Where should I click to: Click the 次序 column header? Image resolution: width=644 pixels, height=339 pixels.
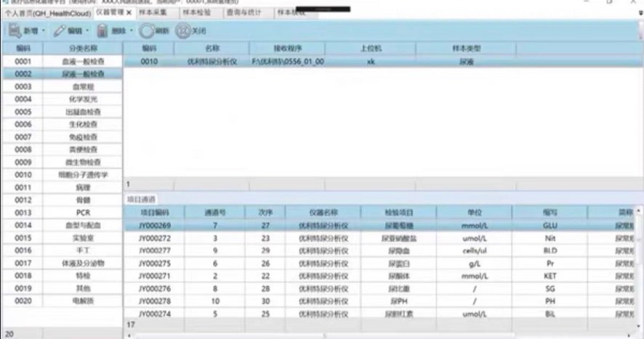265,213
